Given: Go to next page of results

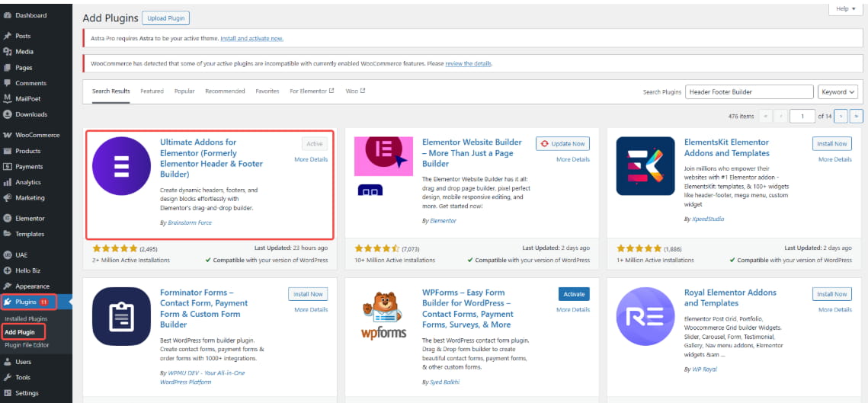Looking at the screenshot, I should pyautogui.click(x=841, y=117).
